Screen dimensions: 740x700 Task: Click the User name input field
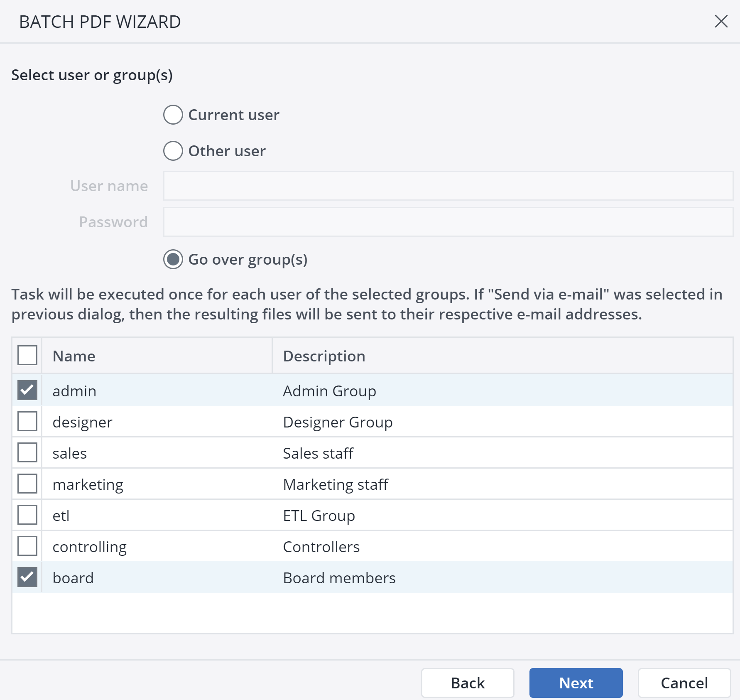[448, 186]
